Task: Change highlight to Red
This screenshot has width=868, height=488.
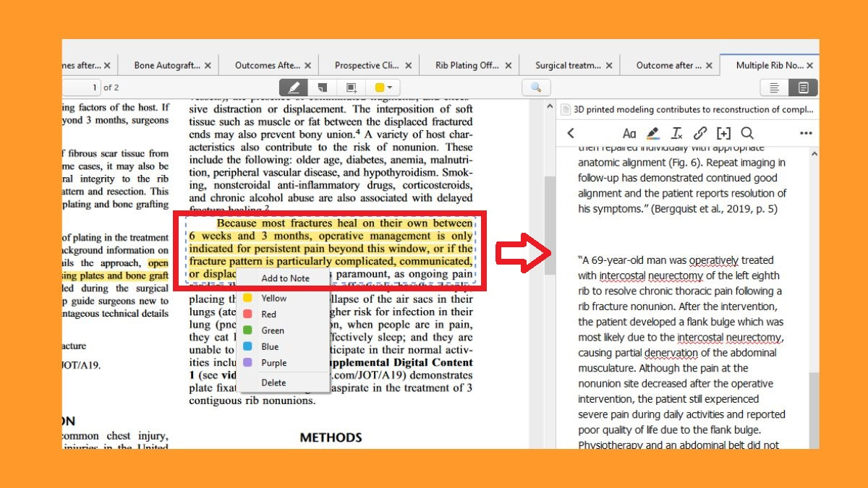Action: tap(285, 314)
